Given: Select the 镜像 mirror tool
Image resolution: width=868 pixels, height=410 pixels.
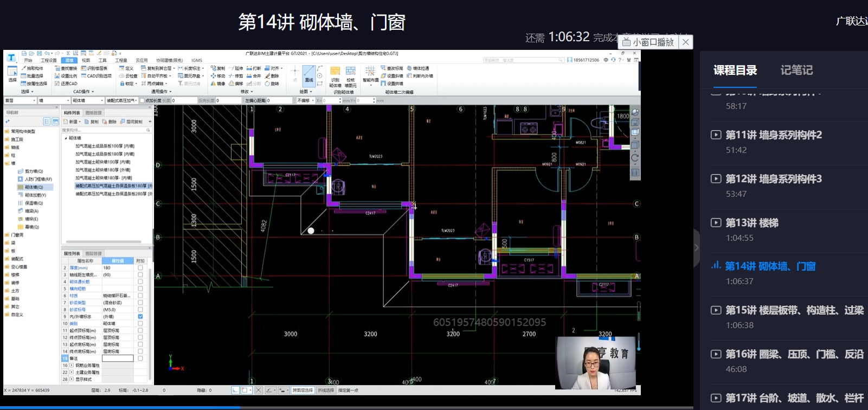Looking at the screenshot, I should coord(218,84).
